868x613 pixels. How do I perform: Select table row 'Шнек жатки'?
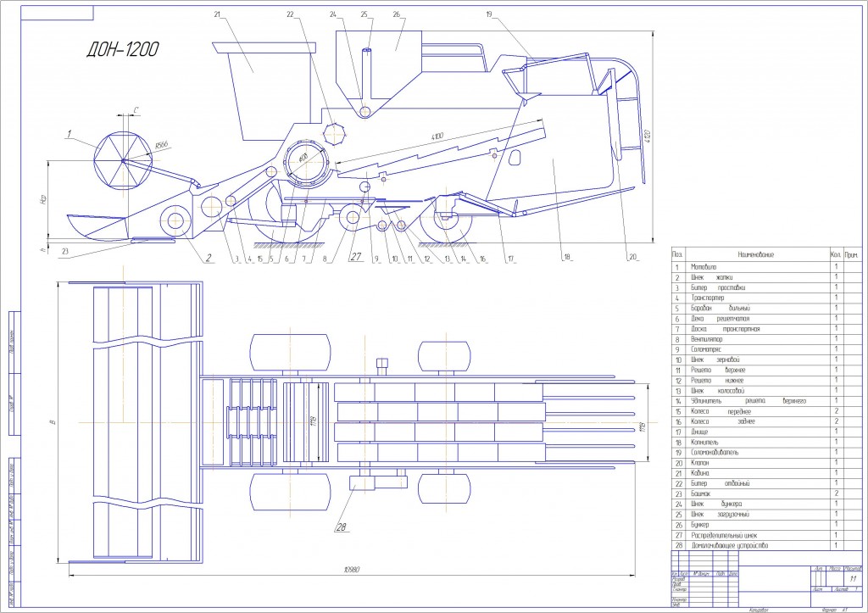pyautogui.click(x=766, y=277)
